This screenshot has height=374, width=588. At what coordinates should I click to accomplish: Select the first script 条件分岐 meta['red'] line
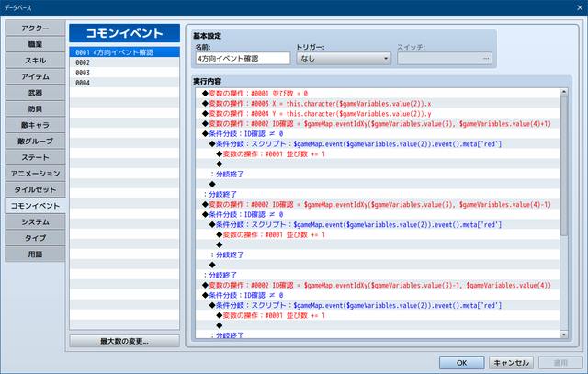coord(378,144)
